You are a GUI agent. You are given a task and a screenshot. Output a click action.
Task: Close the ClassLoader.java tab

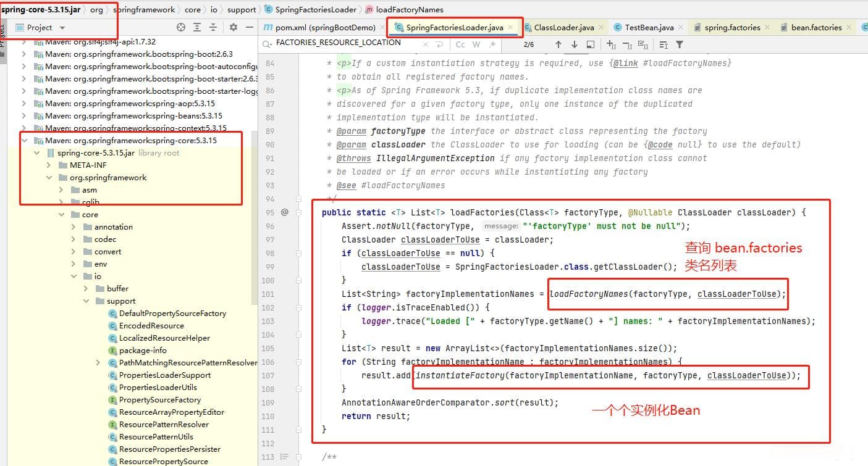point(602,28)
